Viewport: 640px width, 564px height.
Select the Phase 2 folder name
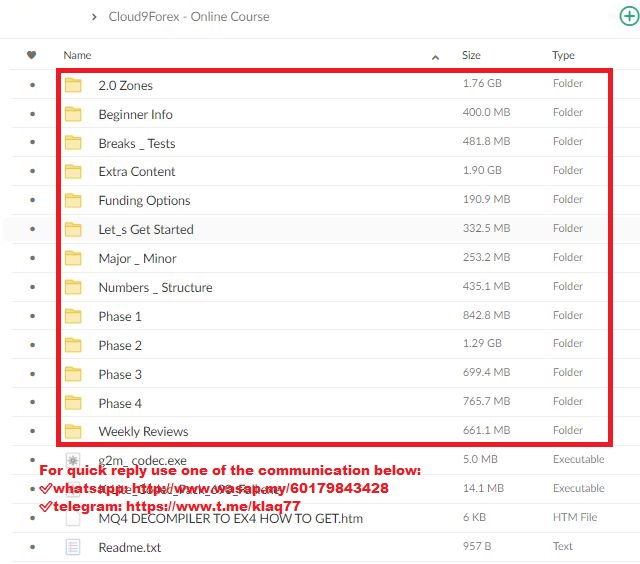click(x=120, y=345)
